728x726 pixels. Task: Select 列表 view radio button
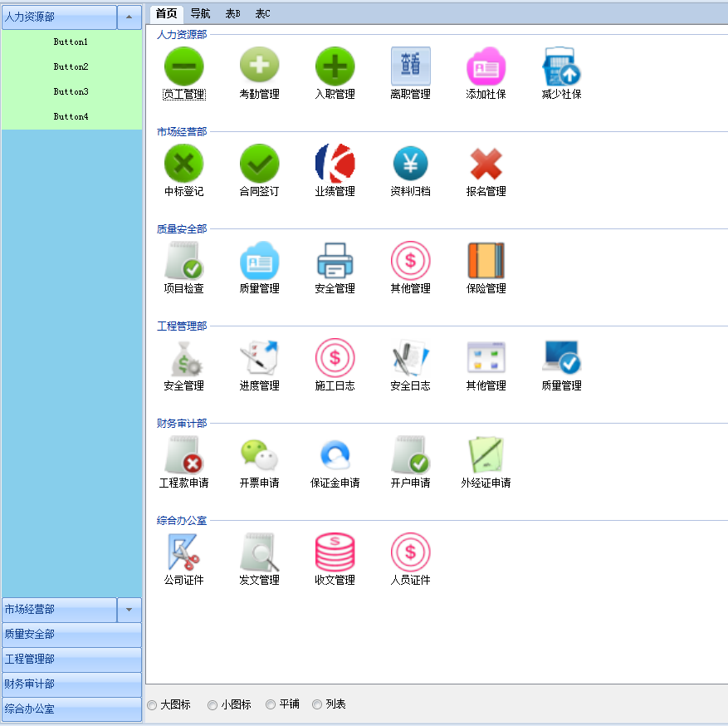tap(317, 704)
